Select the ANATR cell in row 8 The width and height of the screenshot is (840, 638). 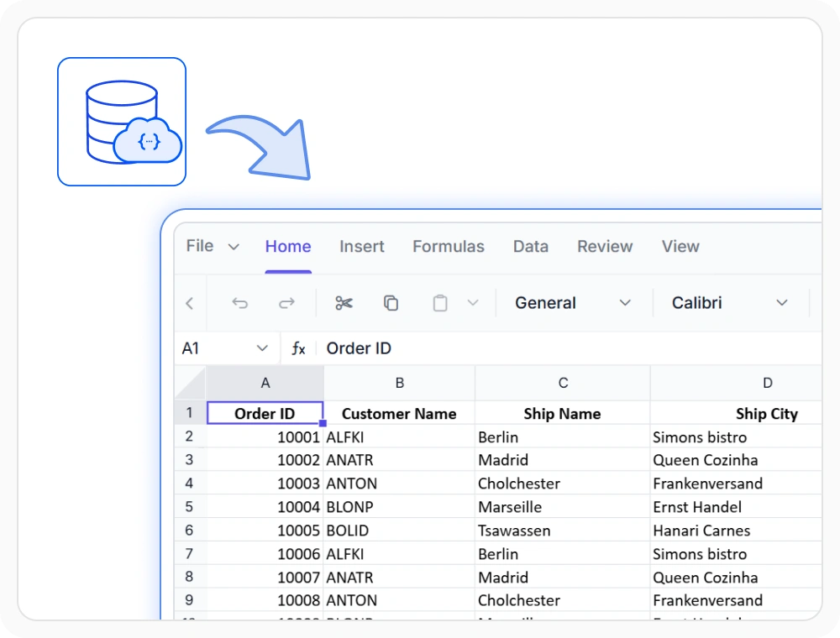coord(399,577)
